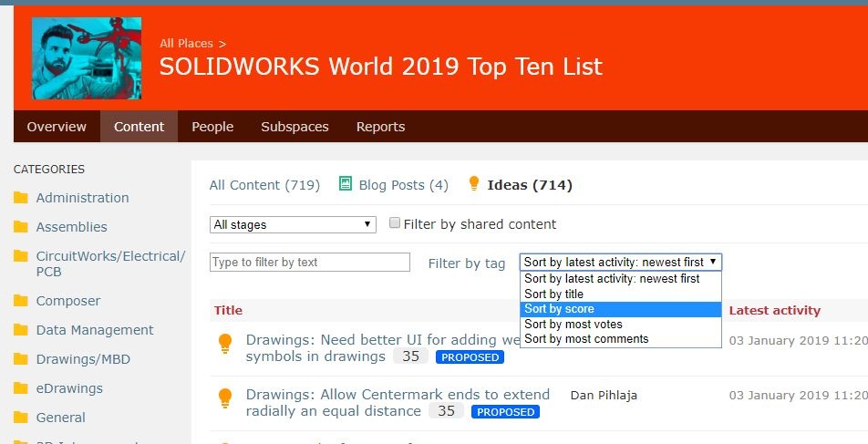Switch to the Reports tab
Viewport: 868px width, 444px height.
point(380,126)
